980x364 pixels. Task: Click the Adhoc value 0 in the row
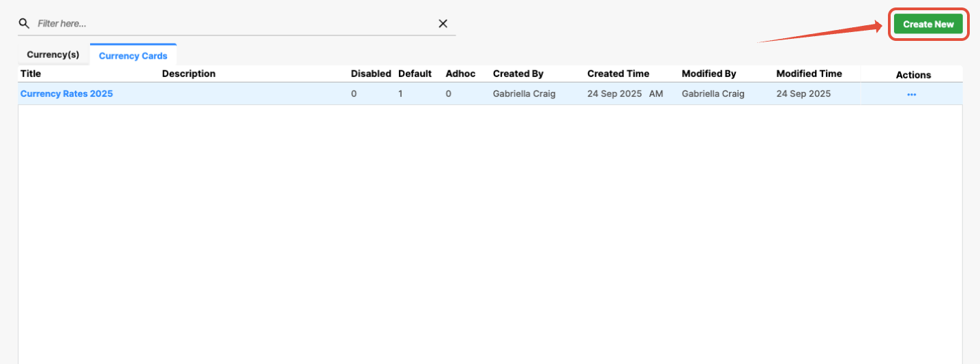point(449,94)
